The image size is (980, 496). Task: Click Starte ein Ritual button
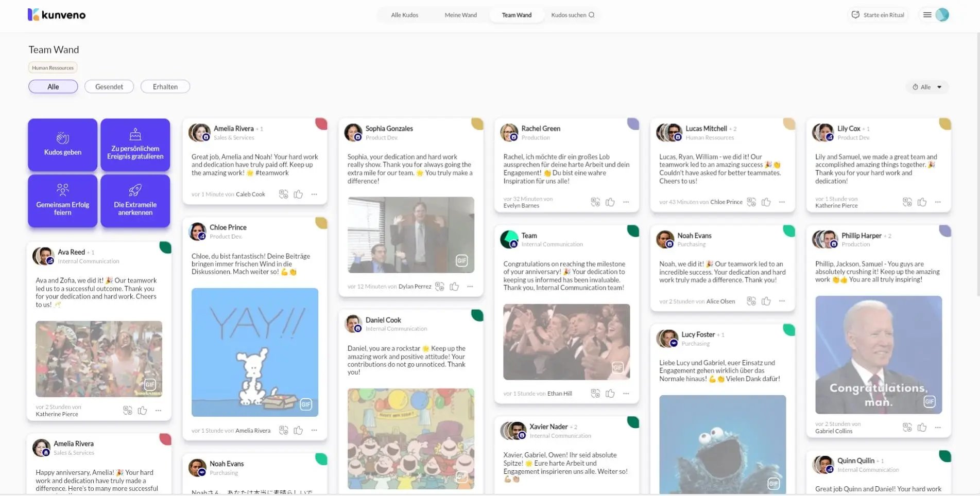(x=878, y=15)
